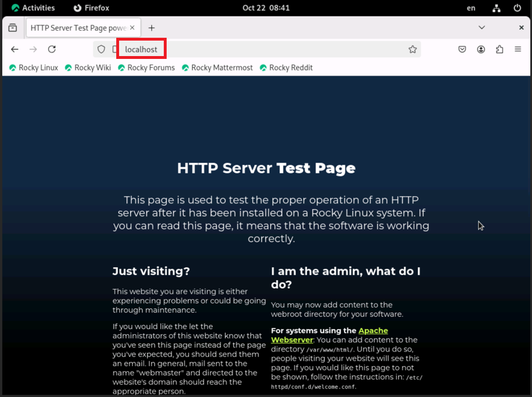
Task: Open a new tab with plus button
Action: click(152, 27)
